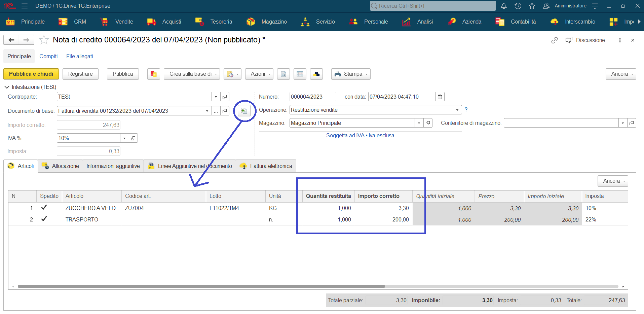Screen dimensions: 644x314
Task: Add this document to favorites star
Action: point(44,40)
